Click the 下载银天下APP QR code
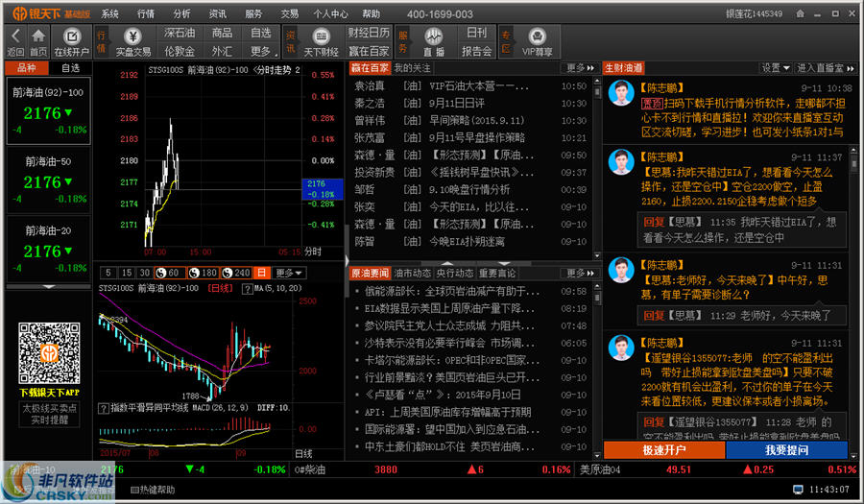Viewport: 864px width, 504px height. click(49, 353)
